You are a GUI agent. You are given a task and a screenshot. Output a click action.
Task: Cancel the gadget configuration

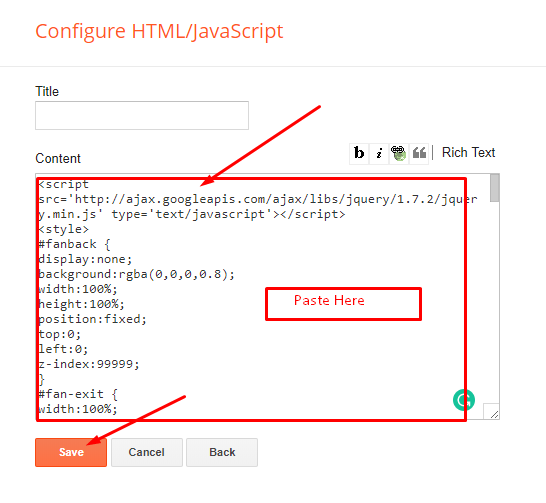(147, 452)
